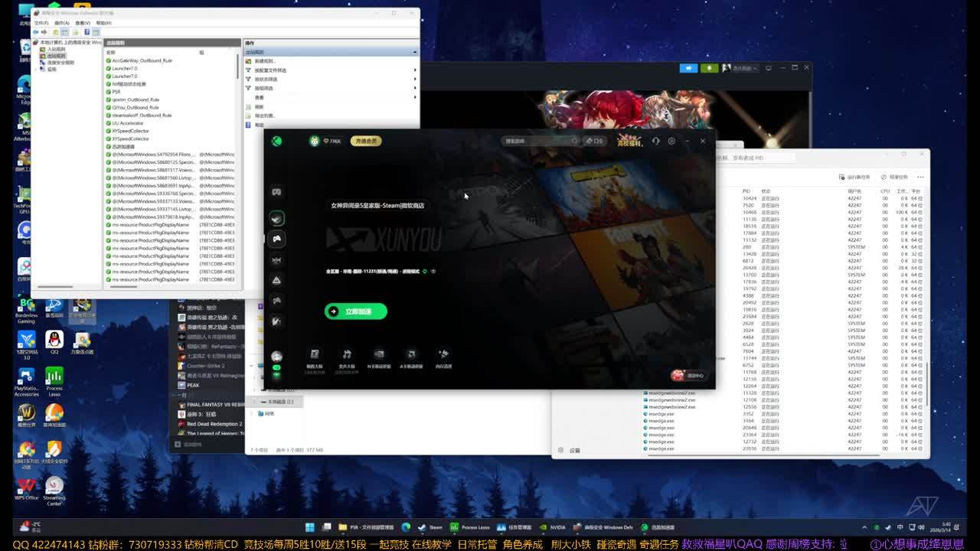This screenshot has width=980, height=551.
Task: Expand the server selection dropdown arrow
Action: click(x=433, y=271)
